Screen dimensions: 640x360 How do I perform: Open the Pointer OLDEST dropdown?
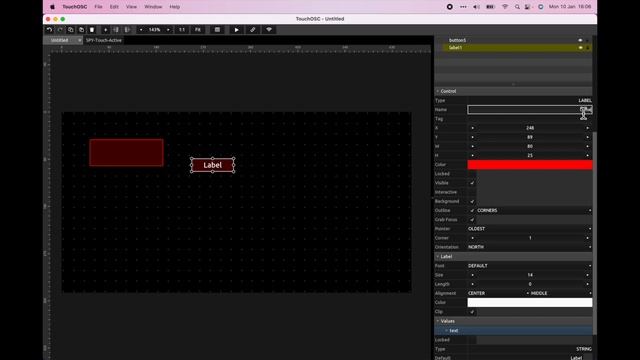coord(530,229)
